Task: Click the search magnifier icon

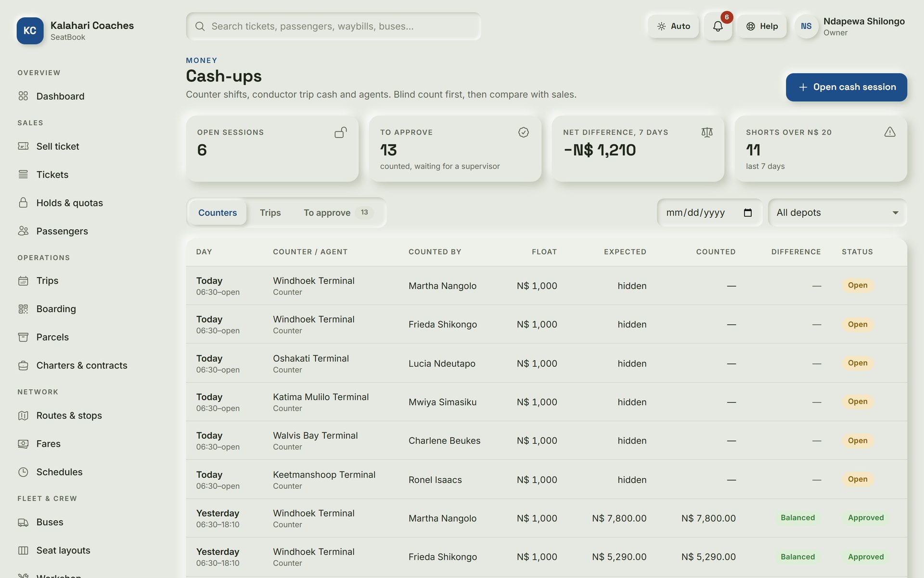Action: pos(200,26)
